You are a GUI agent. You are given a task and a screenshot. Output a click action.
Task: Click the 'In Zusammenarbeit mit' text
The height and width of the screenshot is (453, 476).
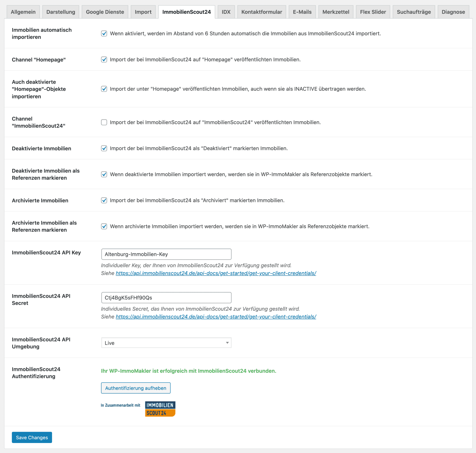click(120, 405)
